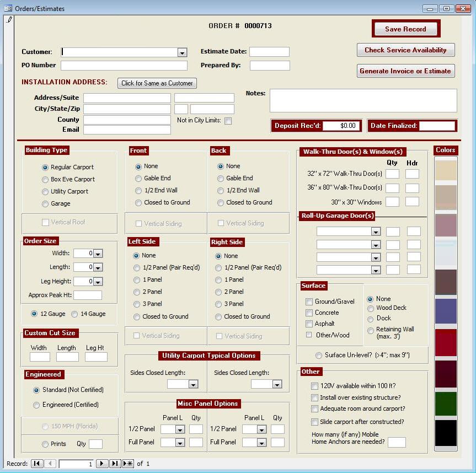Screen dimensions: 476x473
Task: Generate Invoice or Estimate
Action: [405, 71]
